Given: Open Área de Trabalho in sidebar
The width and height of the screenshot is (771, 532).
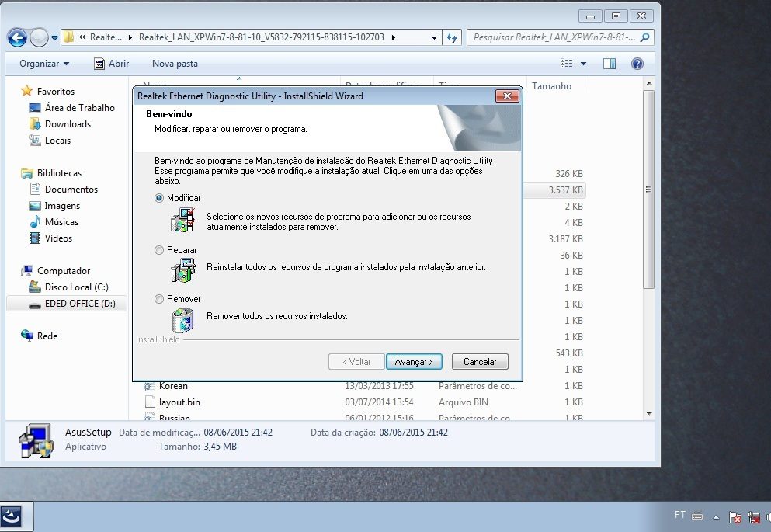Looking at the screenshot, I should click(80, 108).
